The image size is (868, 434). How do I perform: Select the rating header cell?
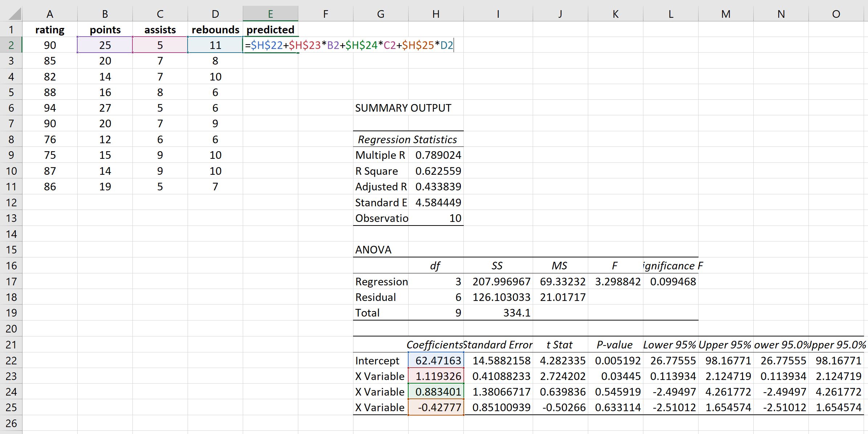50,29
